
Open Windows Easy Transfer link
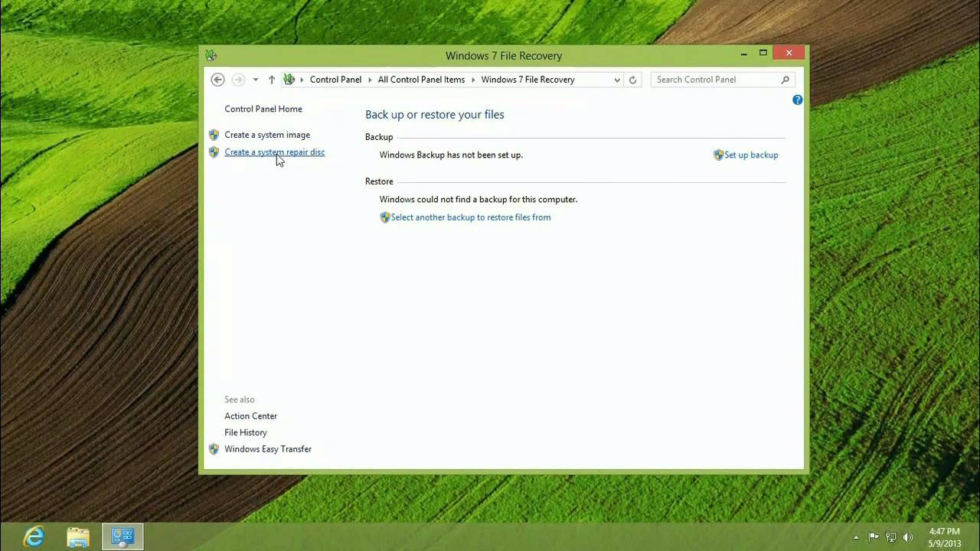coord(268,449)
